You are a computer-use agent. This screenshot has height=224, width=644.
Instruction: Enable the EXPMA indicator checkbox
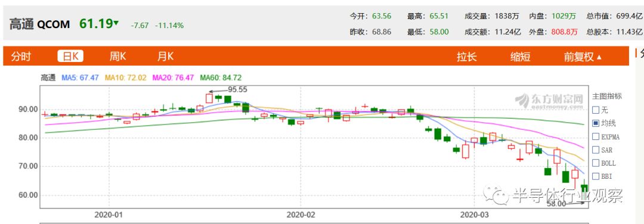pos(596,136)
